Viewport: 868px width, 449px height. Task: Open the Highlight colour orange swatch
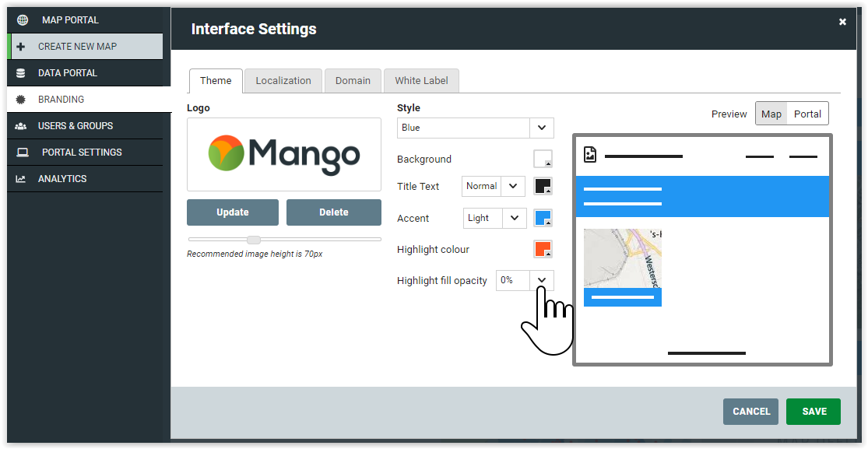pyautogui.click(x=543, y=249)
